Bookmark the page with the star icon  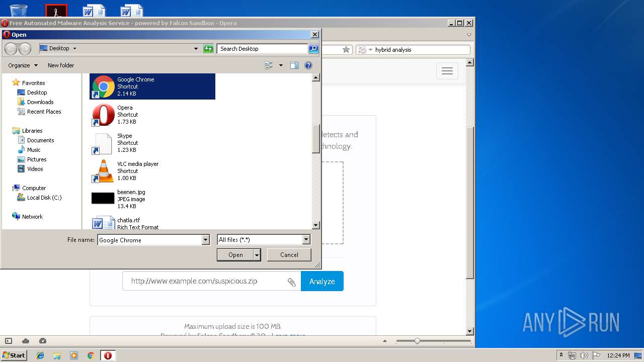point(346,50)
